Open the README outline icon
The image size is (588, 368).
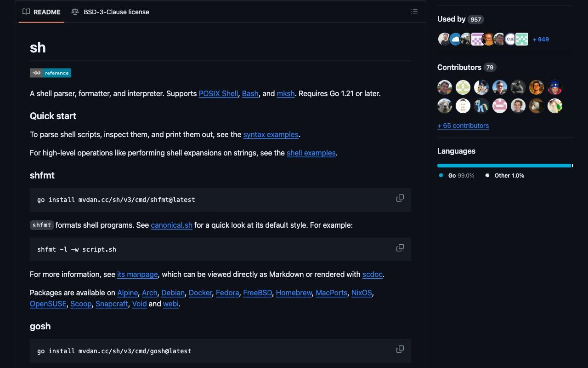pyautogui.click(x=414, y=12)
